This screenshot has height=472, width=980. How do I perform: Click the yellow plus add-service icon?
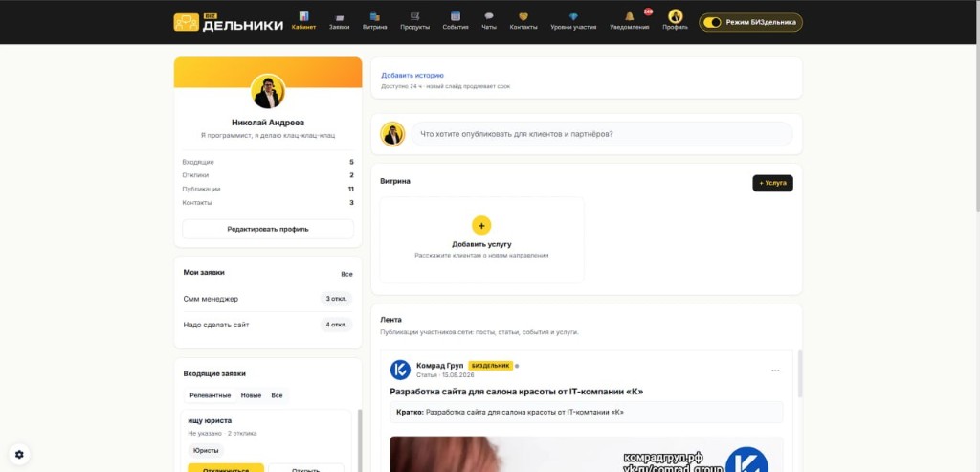(481, 225)
